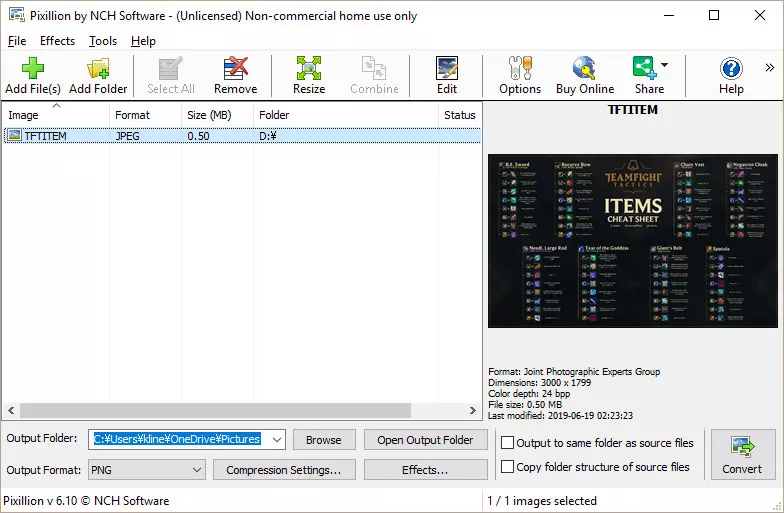This screenshot has height=513, width=784.
Task: Click the Browse button
Action: pos(324,440)
